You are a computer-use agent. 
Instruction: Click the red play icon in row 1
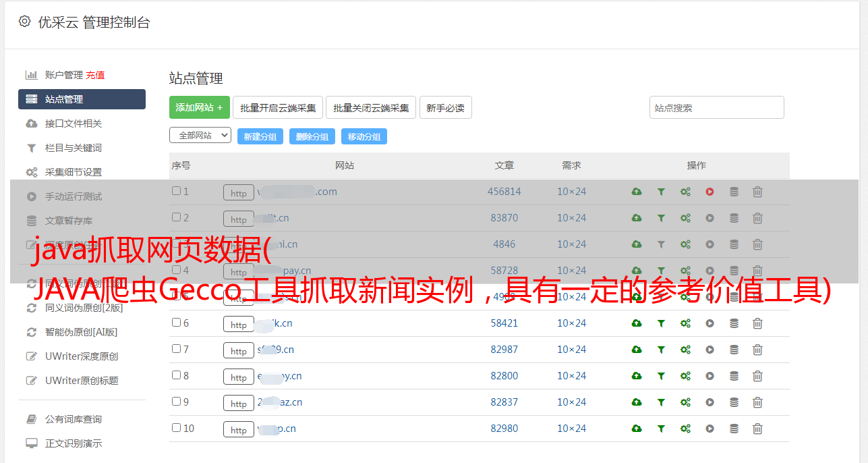pyautogui.click(x=710, y=192)
